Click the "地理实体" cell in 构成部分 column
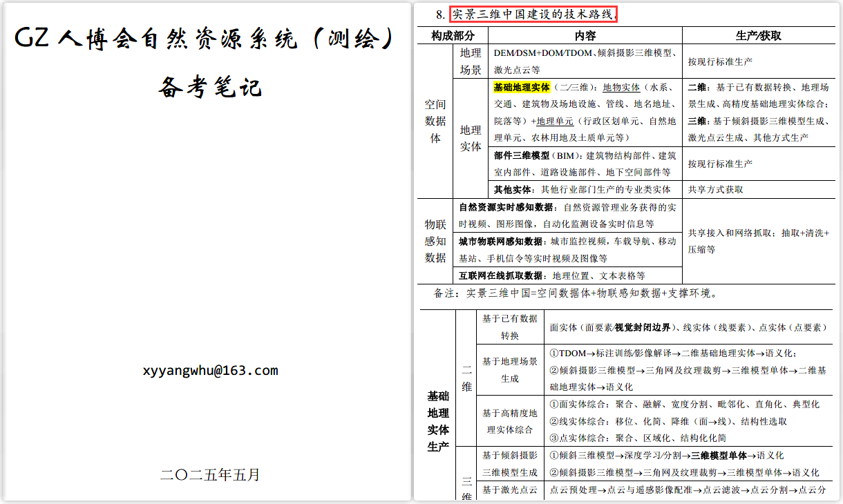Image resolution: width=843 pixels, height=504 pixels. pos(471,138)
